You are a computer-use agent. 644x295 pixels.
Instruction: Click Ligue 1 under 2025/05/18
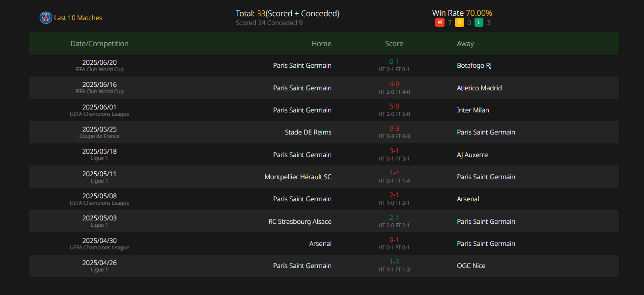[x=99, y=158]
